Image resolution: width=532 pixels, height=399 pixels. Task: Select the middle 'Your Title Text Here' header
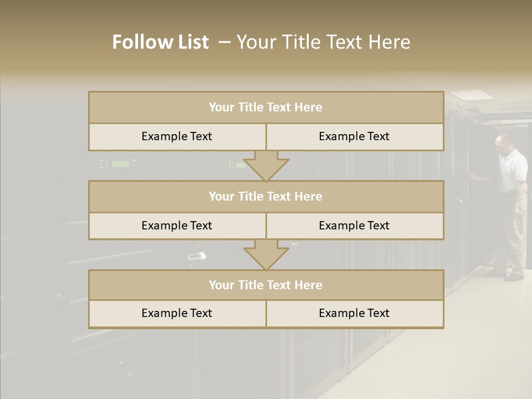pos(266,196)
